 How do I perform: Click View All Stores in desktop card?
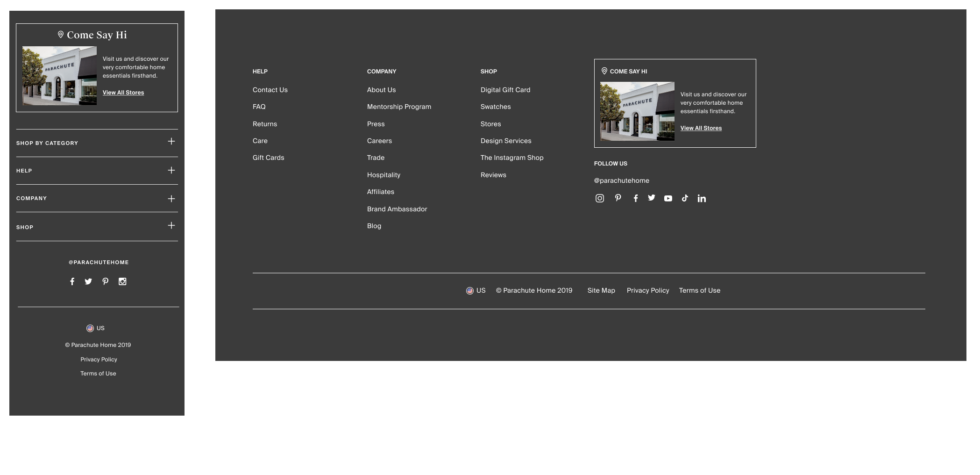point(701,128)
